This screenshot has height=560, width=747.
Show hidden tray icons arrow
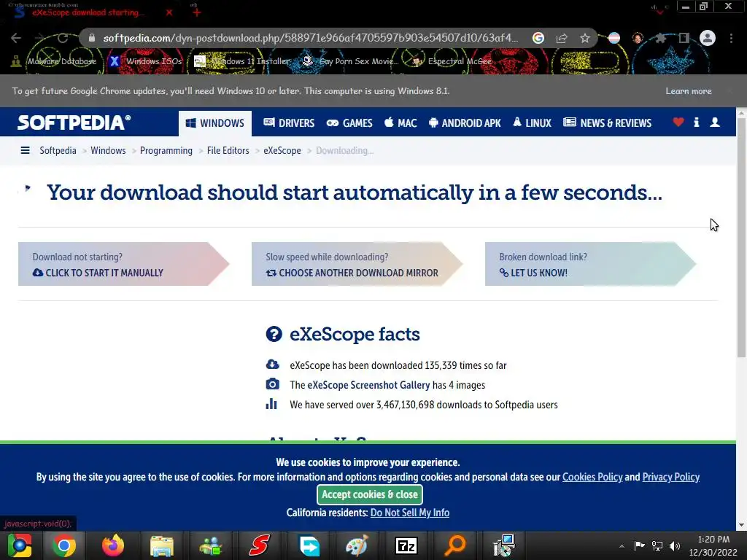pyautogui.click(x=622, y=546)
